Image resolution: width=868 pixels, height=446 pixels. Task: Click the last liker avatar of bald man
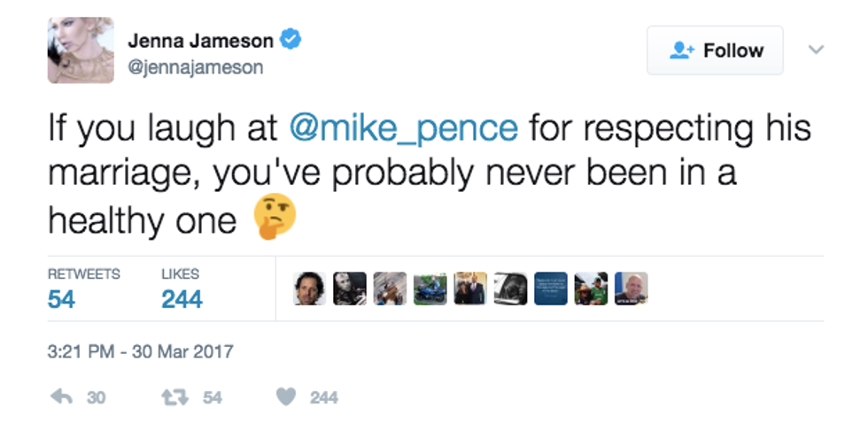click(632, 288)
